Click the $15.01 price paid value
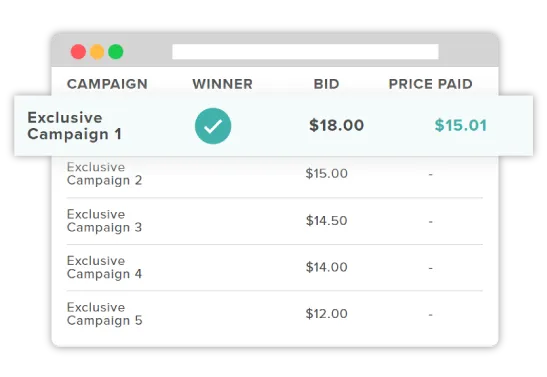 point(460,125)
